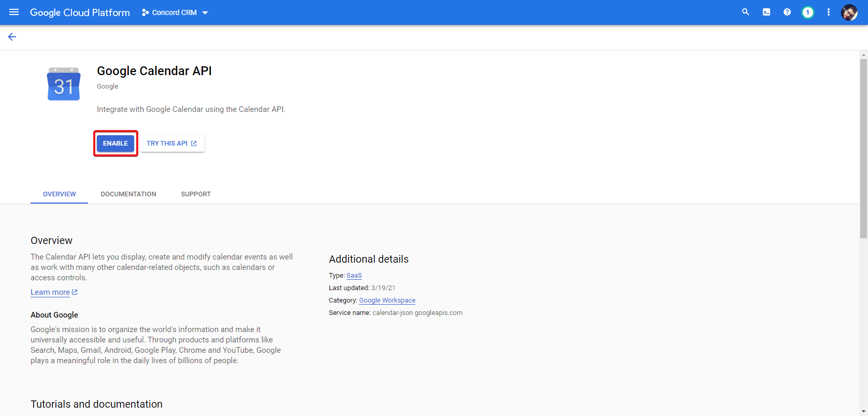The height and width of the screenshot is (416, 868).
Task: Click the About Google heading
Action: (x=54, y=315)
